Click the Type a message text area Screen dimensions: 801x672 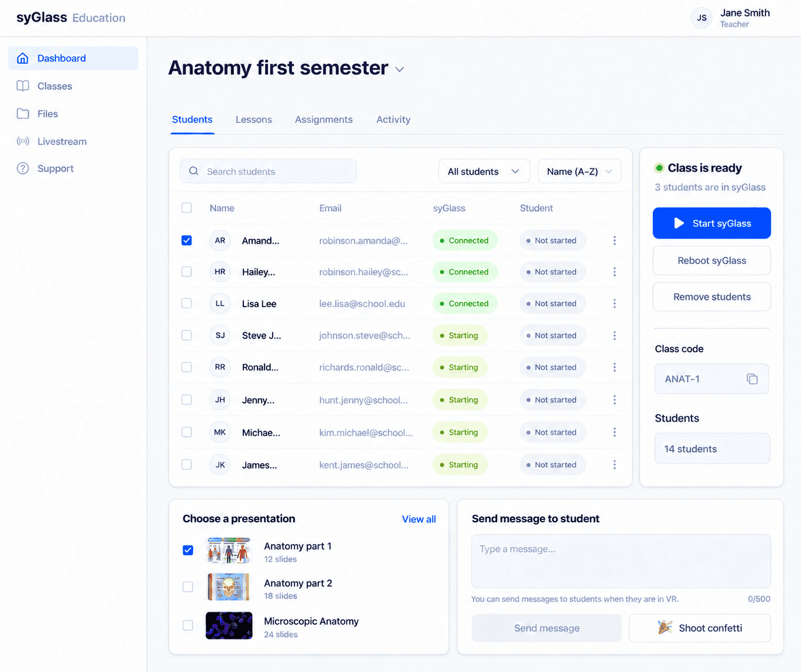coord(621,561)
